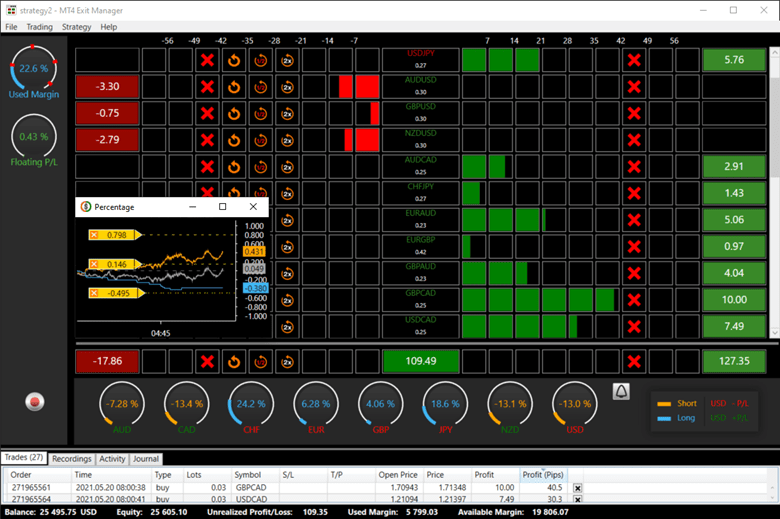The height and width of the screenshot is (519, 780).
Task: Click the 2x double icon in AUDUSD row
Action: pos(288,87)
